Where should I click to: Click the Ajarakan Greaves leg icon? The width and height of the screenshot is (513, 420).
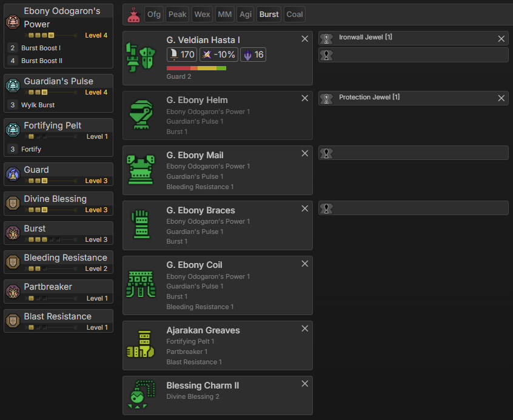click(x=141, y=345)
